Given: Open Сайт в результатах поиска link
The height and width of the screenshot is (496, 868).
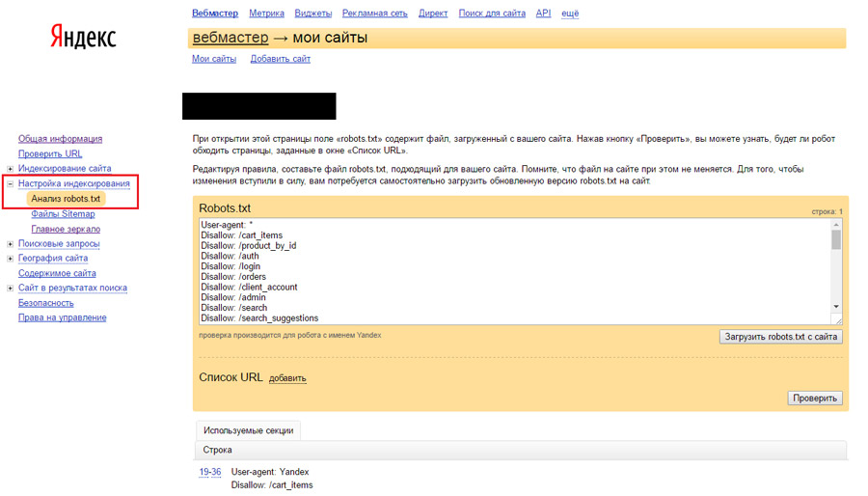Looking at the screenshot, I should (72, 288).
